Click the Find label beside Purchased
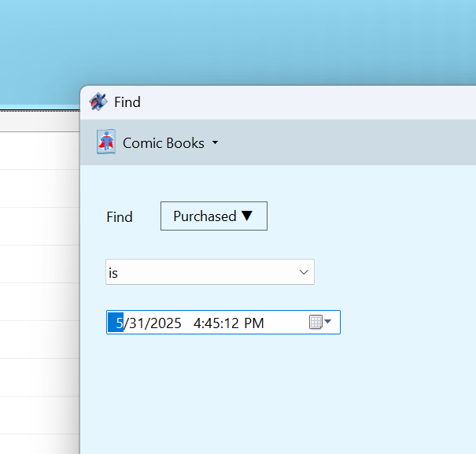The height and width of the screenshot is (454, 476). 120,217
